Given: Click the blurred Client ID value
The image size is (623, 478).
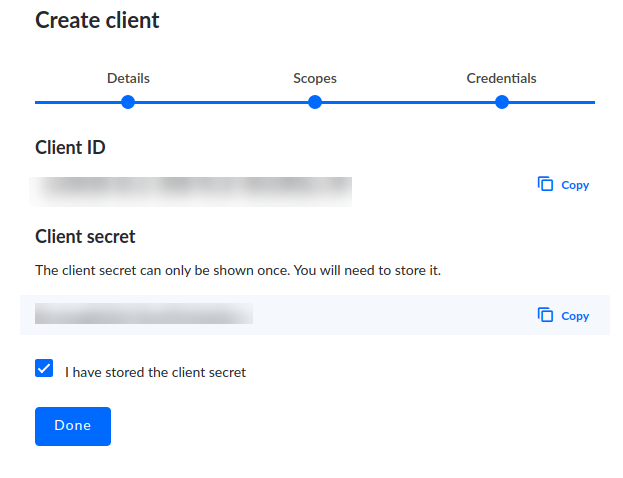Looking at the screenshot, I should click(x=191, y=192).
